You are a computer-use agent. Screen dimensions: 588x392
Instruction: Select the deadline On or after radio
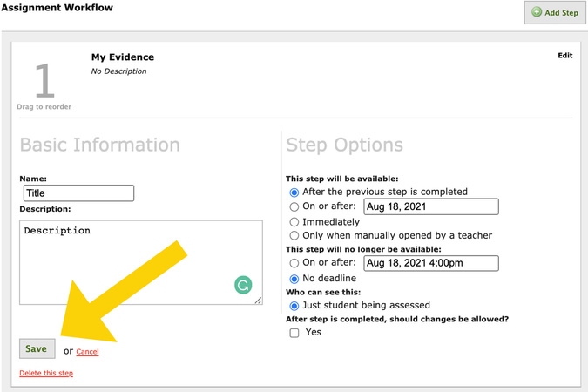(x=294, y=263)
